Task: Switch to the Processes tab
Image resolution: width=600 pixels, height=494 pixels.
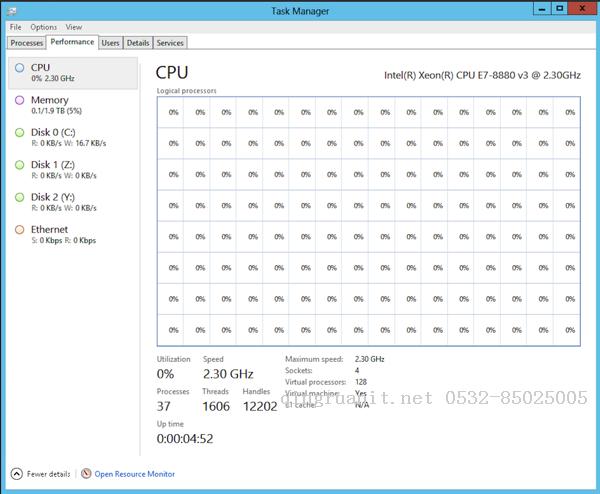Action: pyautogui.click(x=26, y=43)
